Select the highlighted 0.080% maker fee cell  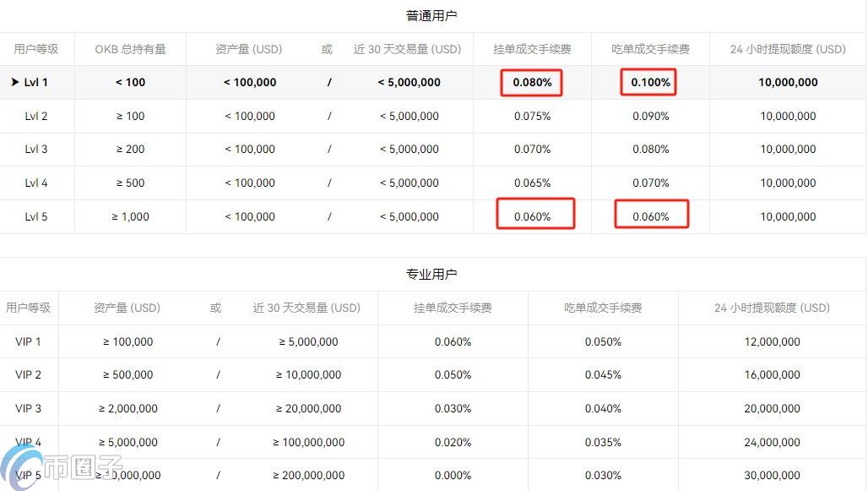coord(531,82)
